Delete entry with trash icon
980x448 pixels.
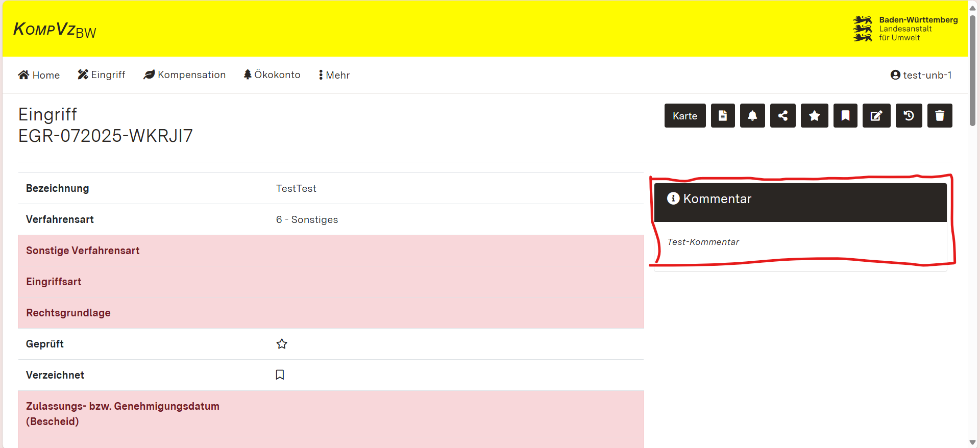pyautogui.click(x=940, y=116)
